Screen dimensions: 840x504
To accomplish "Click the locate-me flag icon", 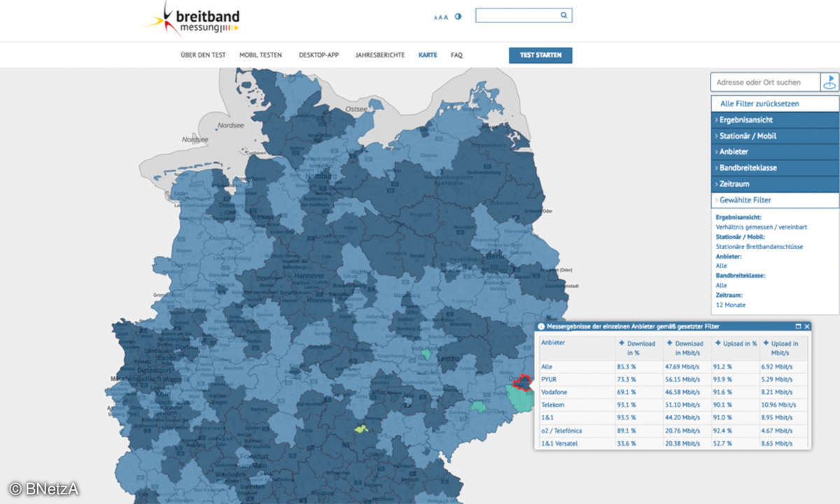I will 830,82.
